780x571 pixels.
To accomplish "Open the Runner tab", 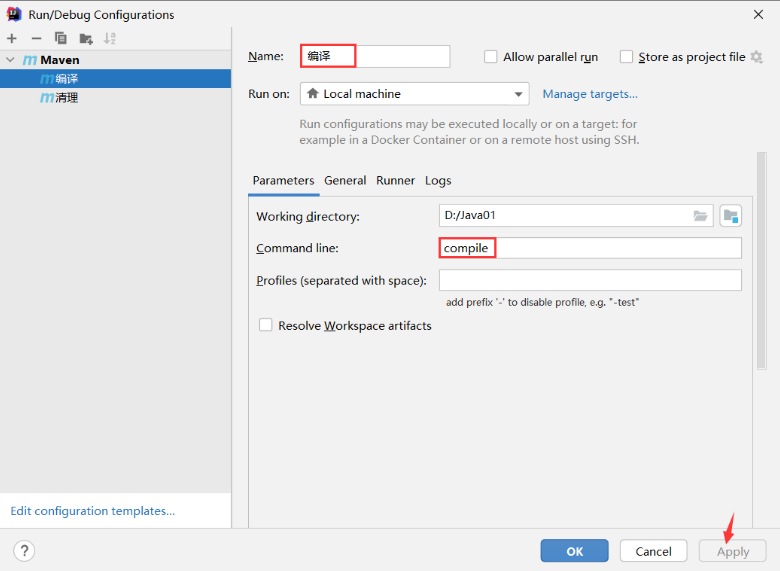I will click(395, 180).
